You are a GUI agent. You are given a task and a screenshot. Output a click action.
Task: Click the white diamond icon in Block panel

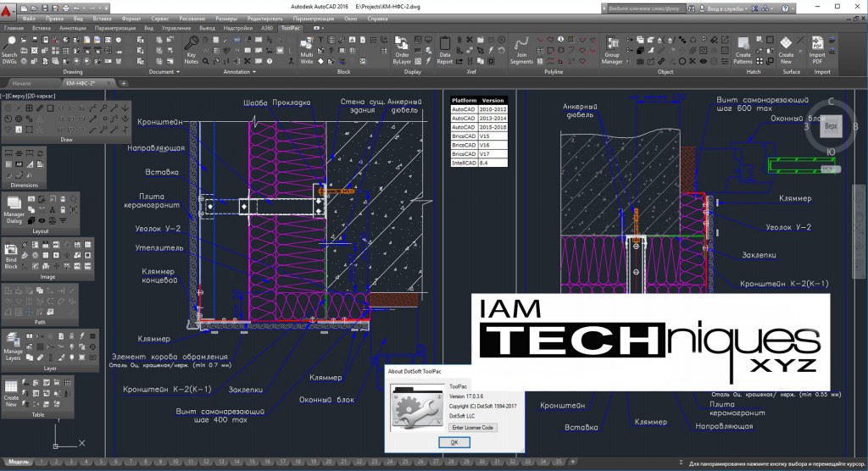(320, 62)
